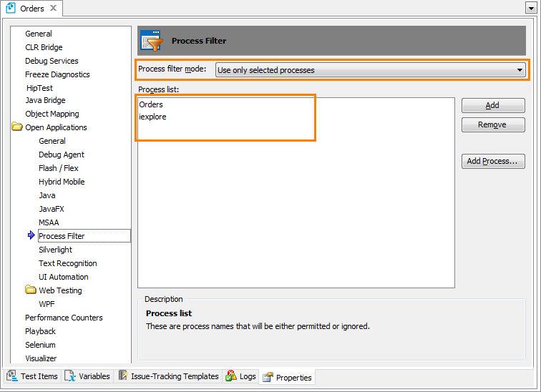The height and width of the screenshot is (392, 541).
Task: Select Open Applications tree node
Action: 56,127
